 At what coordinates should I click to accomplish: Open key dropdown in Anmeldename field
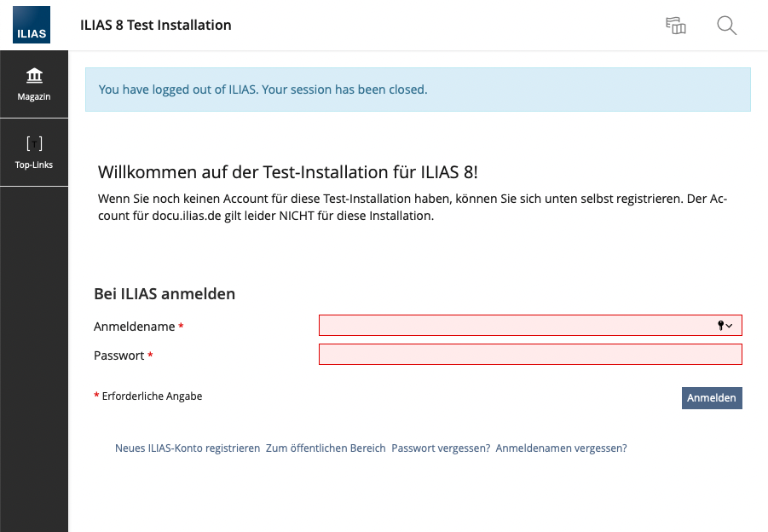point(725,326)
